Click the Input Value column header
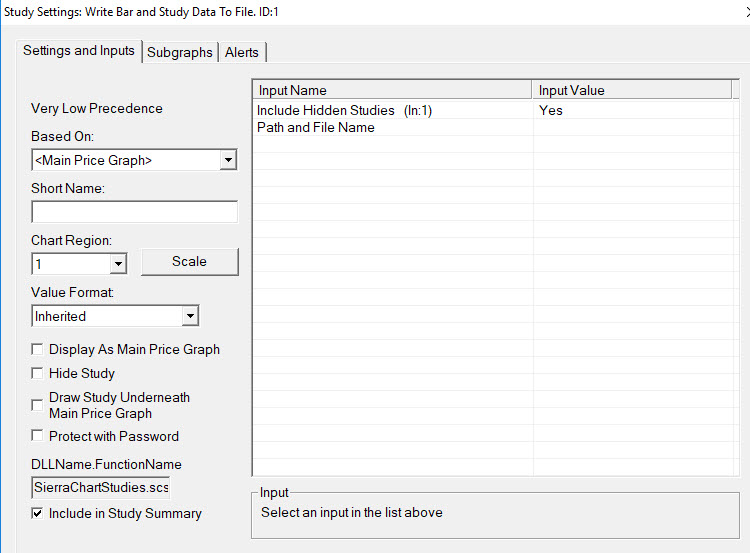The height and width of the screenshot is (553, 750). tap(635, 90)
